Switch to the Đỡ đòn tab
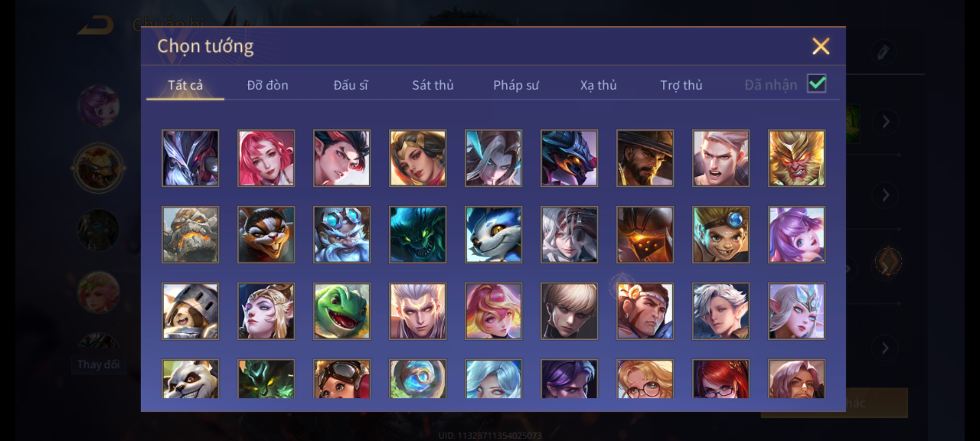This screenshot has width=980, height=441. pyautogui.click(x=268, y=85)
